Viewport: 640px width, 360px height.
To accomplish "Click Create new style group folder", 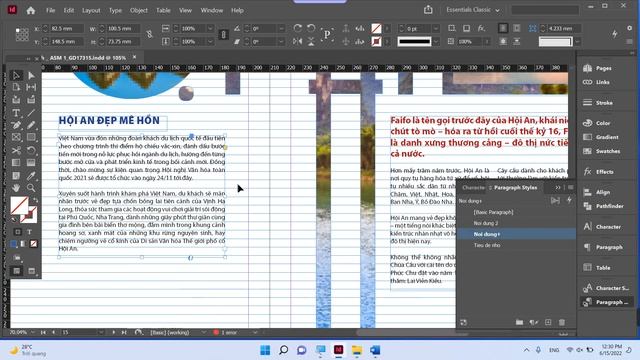I will point(519,322).
